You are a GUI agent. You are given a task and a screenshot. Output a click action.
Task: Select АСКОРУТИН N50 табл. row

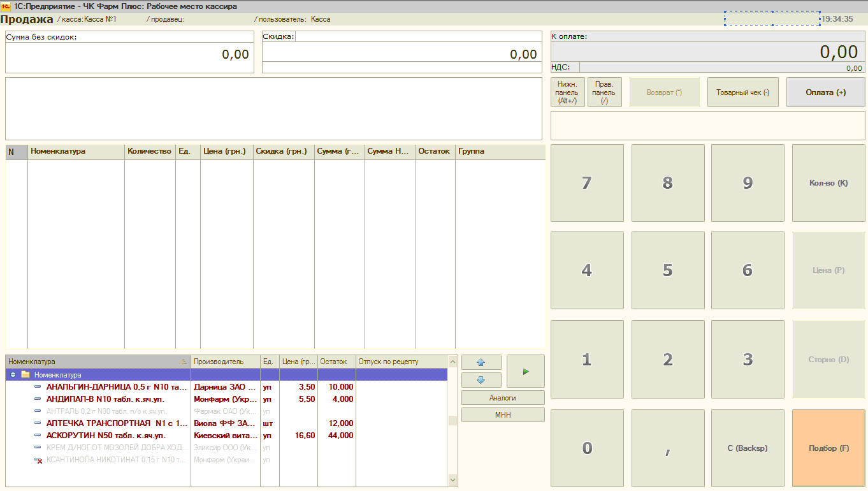click(226, 436)
